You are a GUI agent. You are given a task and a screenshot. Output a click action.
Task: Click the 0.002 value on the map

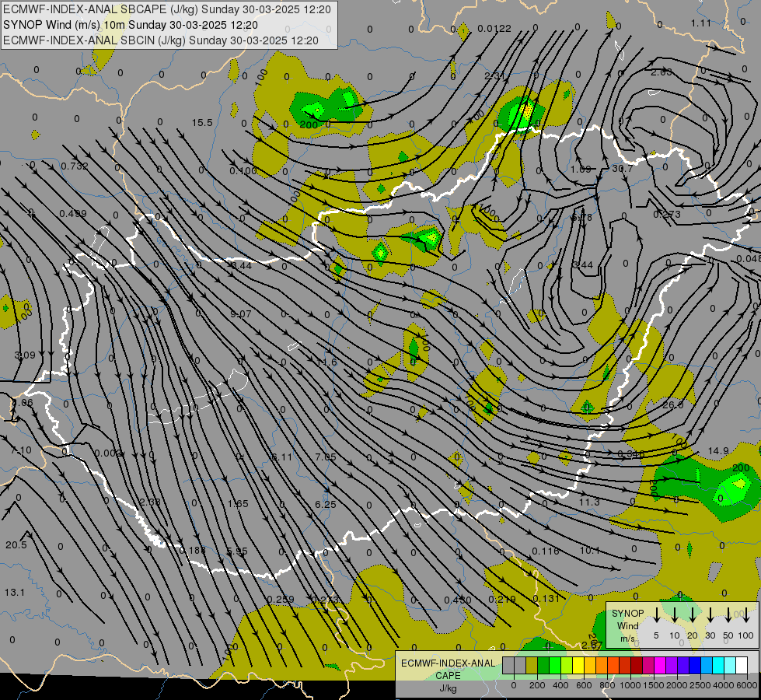pos(108,453)
